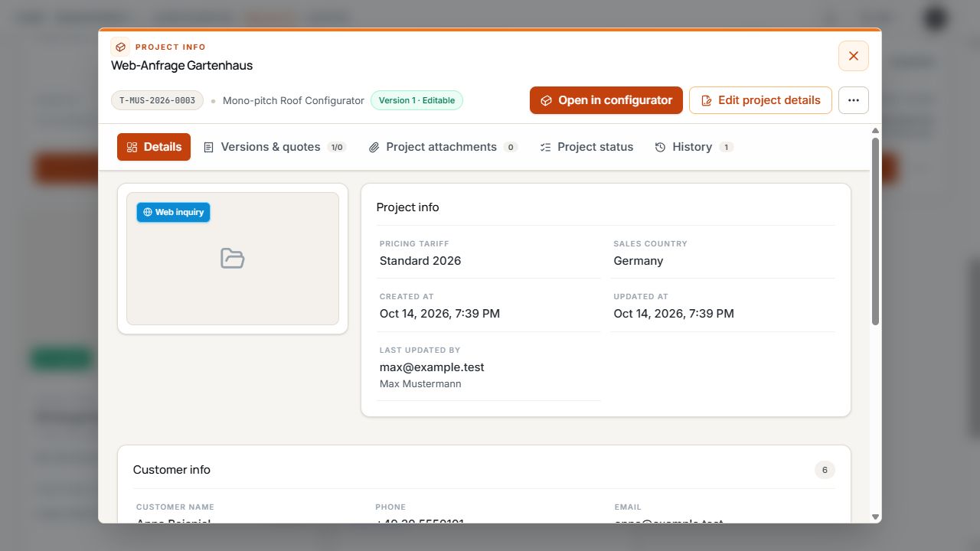This screenshot has width=980, height=551.
Task: Click the Mono-pitch Roof Configurator label
Action: point(293,101)
